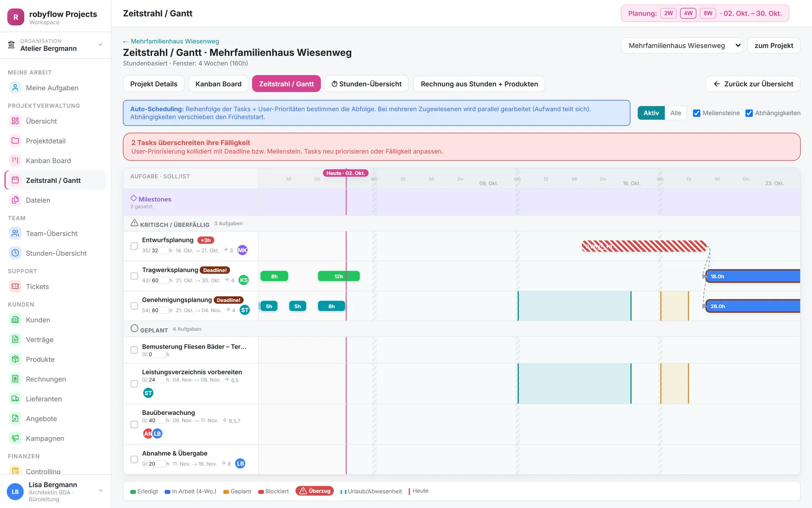This screenshot has width=812, height=508.
Task: Click the green 12h Tragwerksplanung block
Action: tap(339, 276)
